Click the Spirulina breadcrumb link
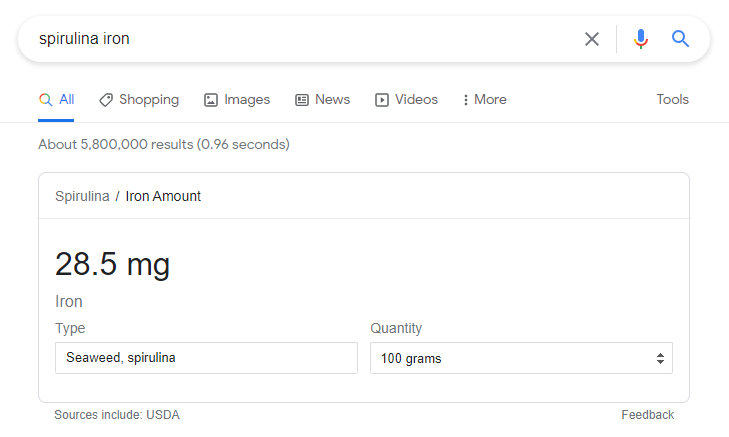The height and width of the screenshot is (437, 729). 82,196
